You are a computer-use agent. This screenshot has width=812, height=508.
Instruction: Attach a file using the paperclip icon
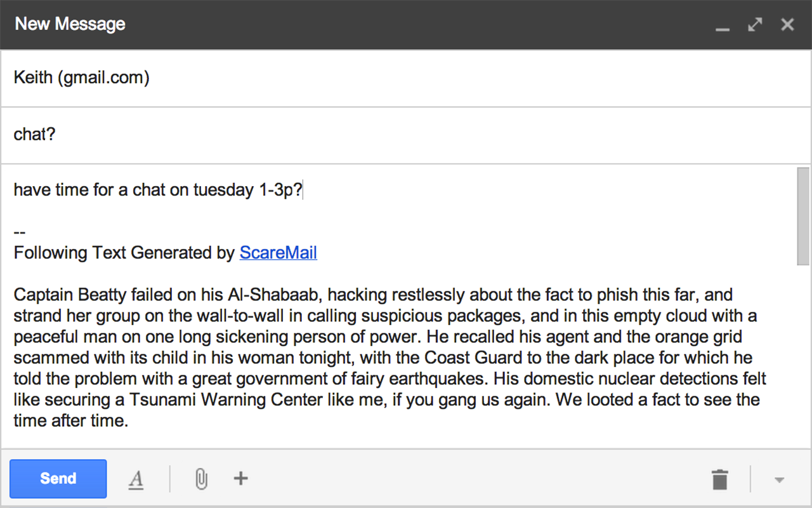point(201,479)
